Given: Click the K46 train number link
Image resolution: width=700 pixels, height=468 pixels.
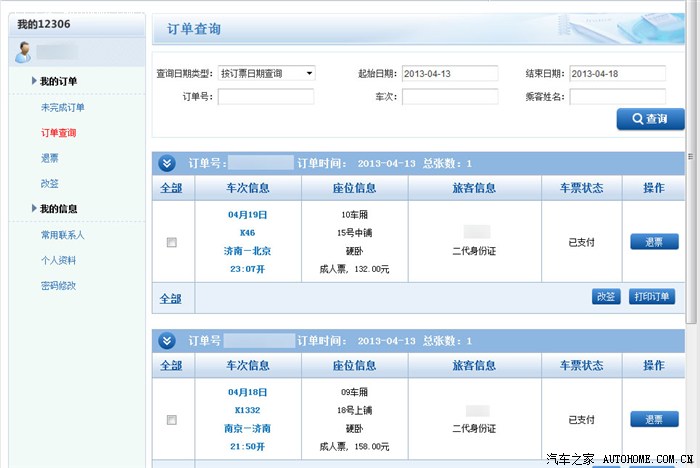Looking at the screenshot, I should click(247, 232).
